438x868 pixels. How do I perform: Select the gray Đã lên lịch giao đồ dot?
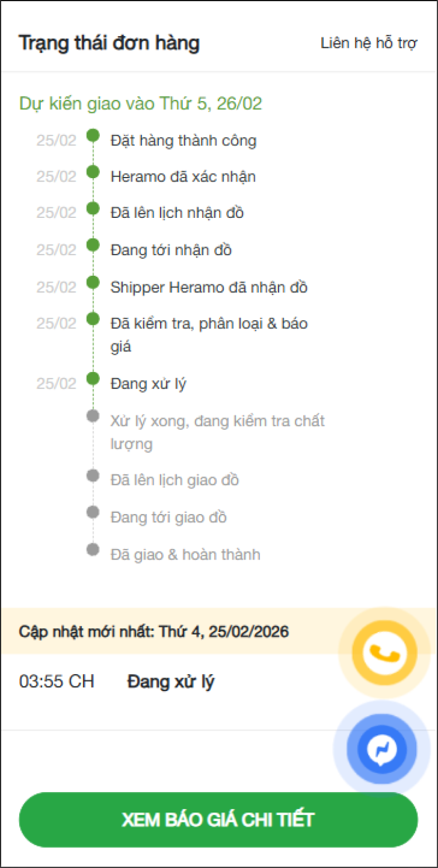click(x=92, y=476)
